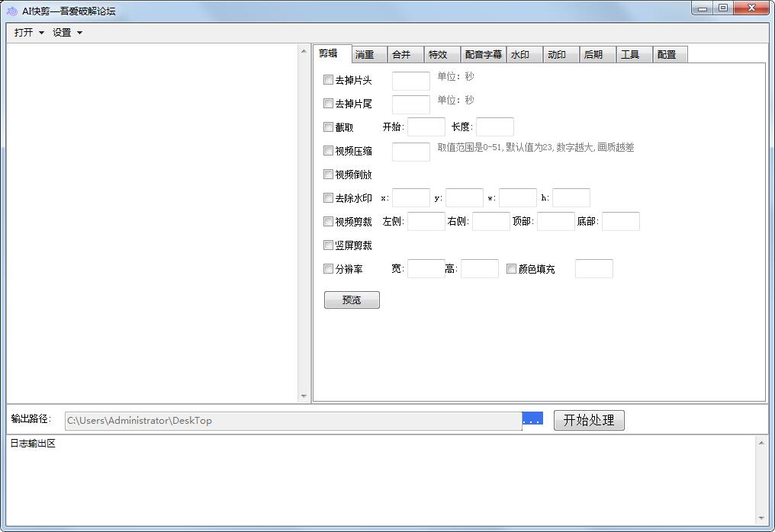Enable the 去掉片头 checkbox

click(x=328, y=79)
